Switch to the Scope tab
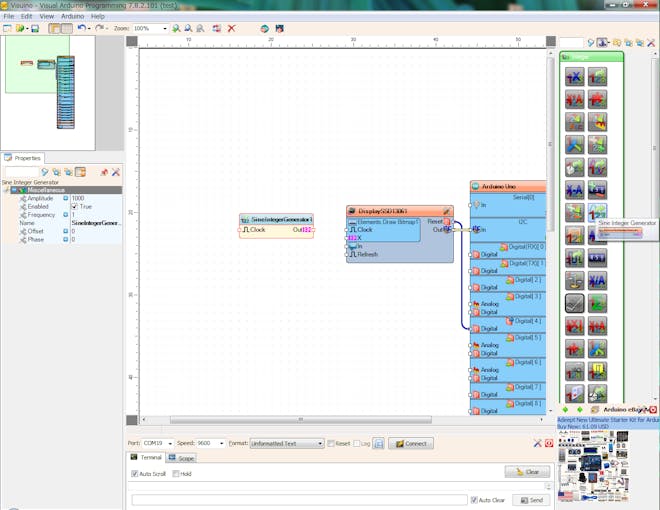 tap(181, 458)
